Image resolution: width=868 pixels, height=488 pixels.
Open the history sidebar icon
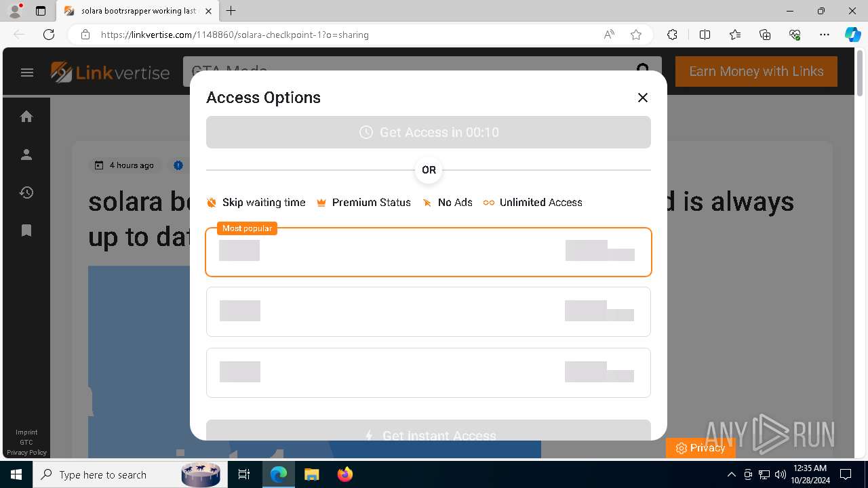tap(26, 192)
